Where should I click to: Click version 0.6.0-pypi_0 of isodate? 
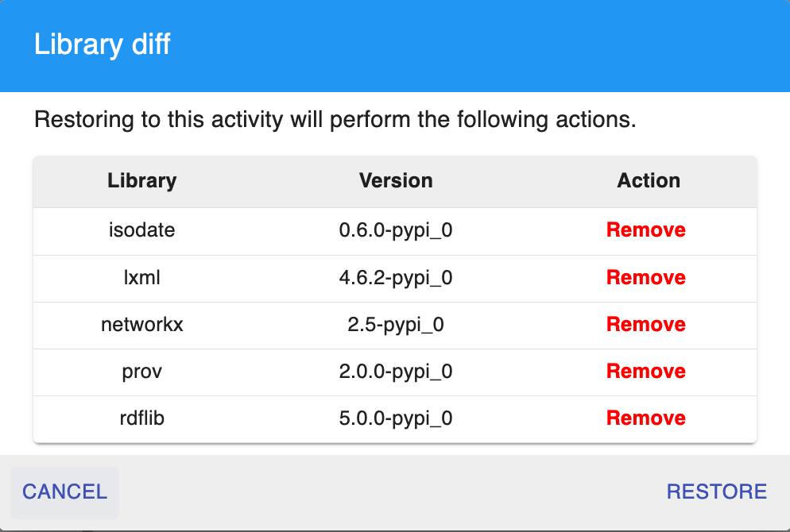[x=396, y=230]
